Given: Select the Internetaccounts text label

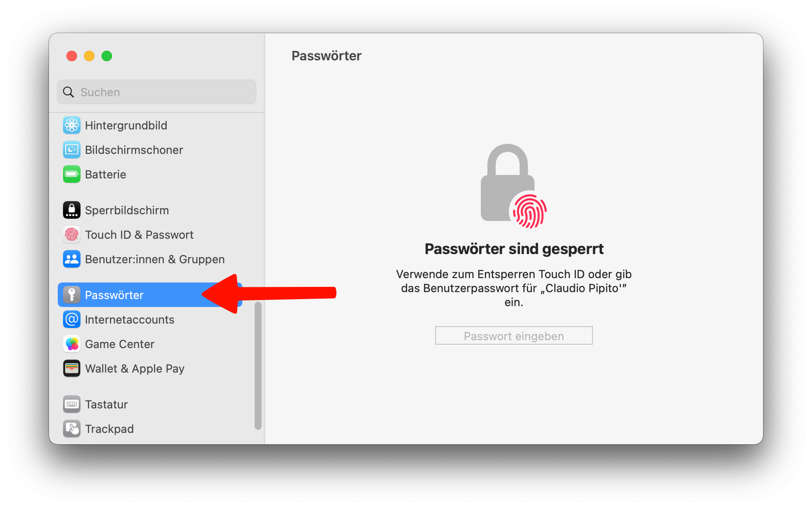Looking at the screenshot, I should [129, 320].
